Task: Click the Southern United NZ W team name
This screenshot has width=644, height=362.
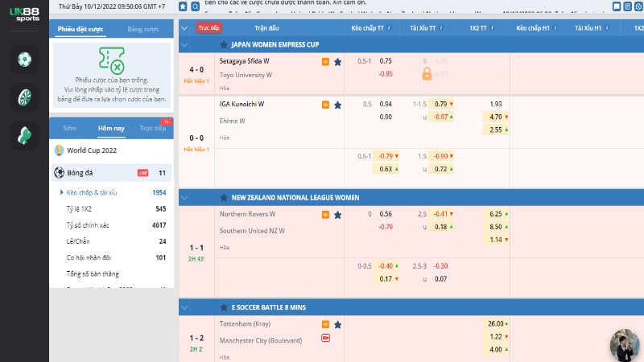Action: [252, 231]
